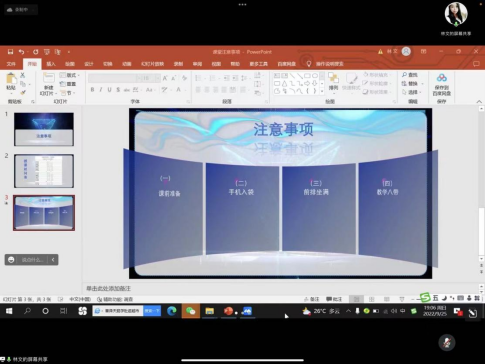Toggle Italic formatting
Image resolution: width=486 pixels, height=364 pixels.
click(x=101, y=89)
